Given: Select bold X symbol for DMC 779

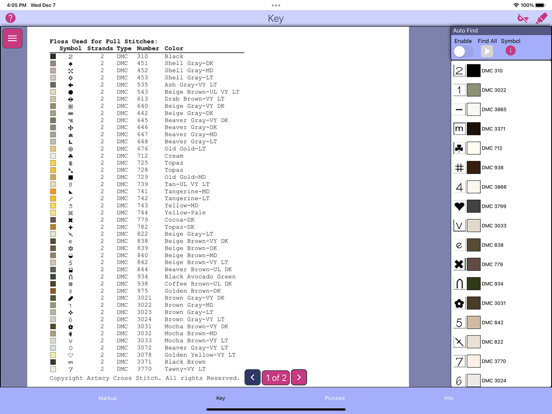Looking at the screenshot, I should pyautogui.click(x=459, y=264).
